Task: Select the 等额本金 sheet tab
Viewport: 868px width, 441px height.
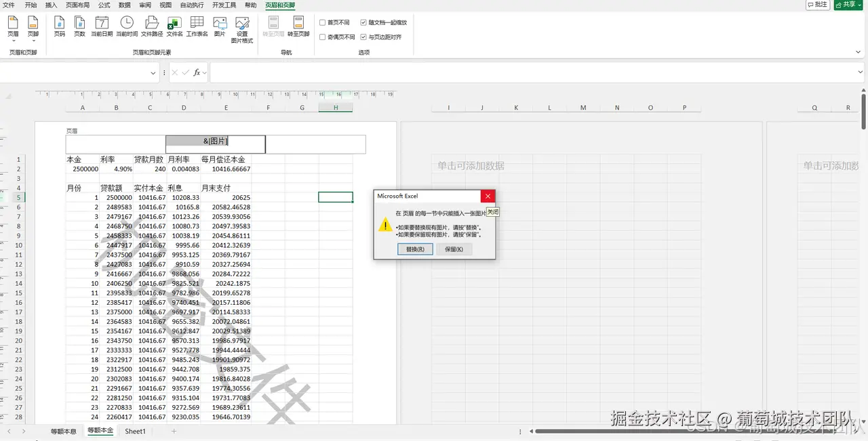Action: (100, 431)
